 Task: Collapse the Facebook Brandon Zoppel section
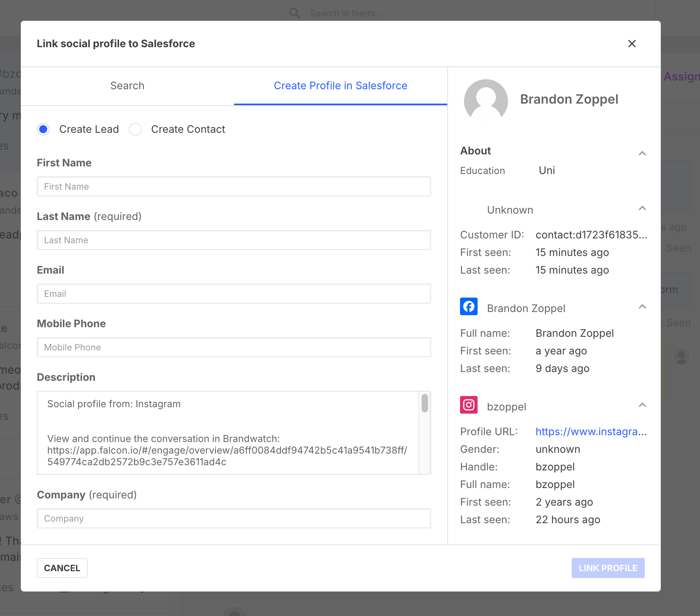pyautogui.click(x=642, y=306)
